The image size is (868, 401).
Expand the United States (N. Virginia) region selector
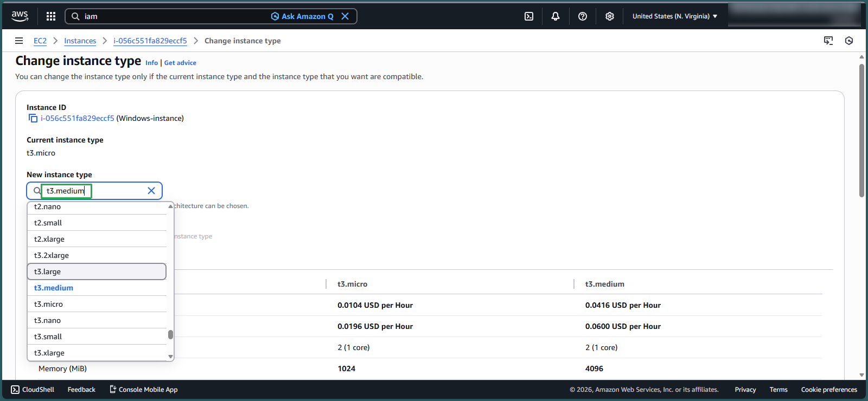[x=675, y=16]
